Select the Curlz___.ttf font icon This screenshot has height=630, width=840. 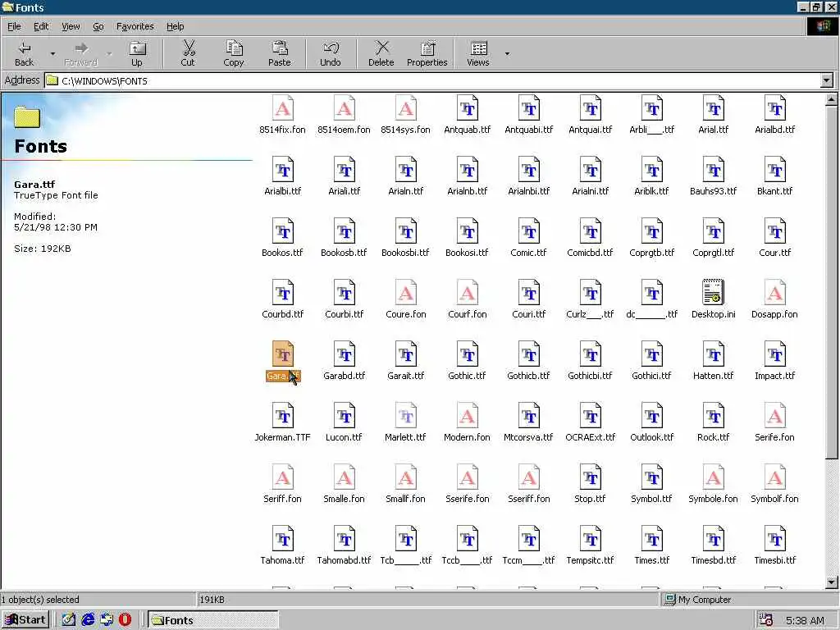pos(591,299)
